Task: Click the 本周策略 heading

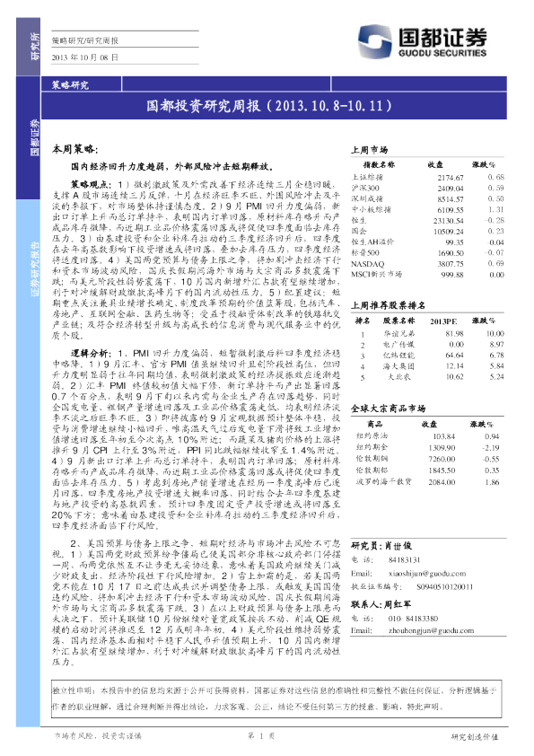Action: pos(74,149)
